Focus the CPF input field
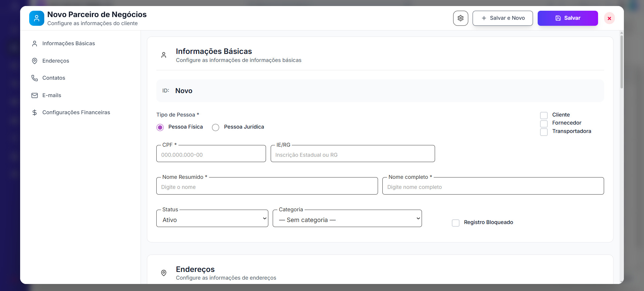Screen dimensions: 644x291 (x=211, y=155)
